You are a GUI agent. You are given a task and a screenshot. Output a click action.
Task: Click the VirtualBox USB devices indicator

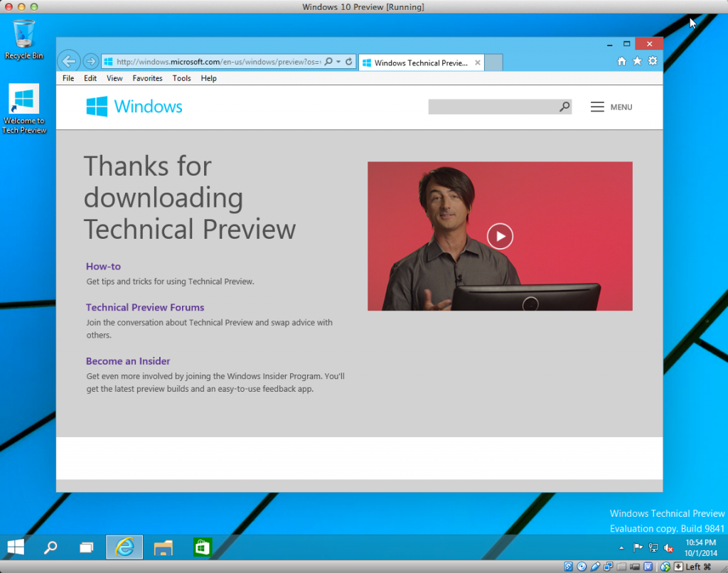point(595,567)
